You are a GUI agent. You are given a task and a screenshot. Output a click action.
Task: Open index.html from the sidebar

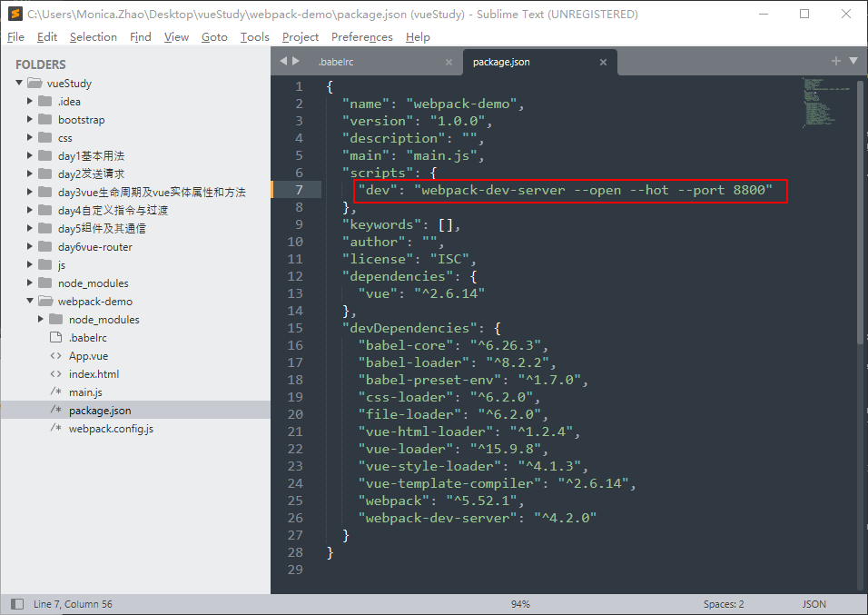94,374
